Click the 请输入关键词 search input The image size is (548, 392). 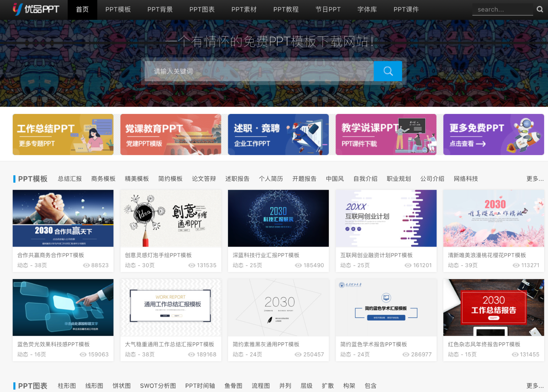(259, 71)
